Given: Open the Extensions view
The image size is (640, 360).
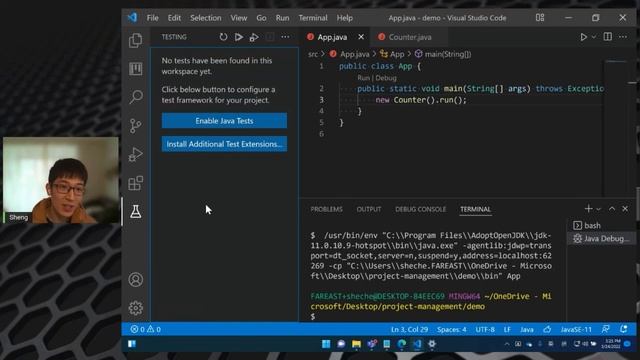Looking at the screenshot, I should (136, 183).
